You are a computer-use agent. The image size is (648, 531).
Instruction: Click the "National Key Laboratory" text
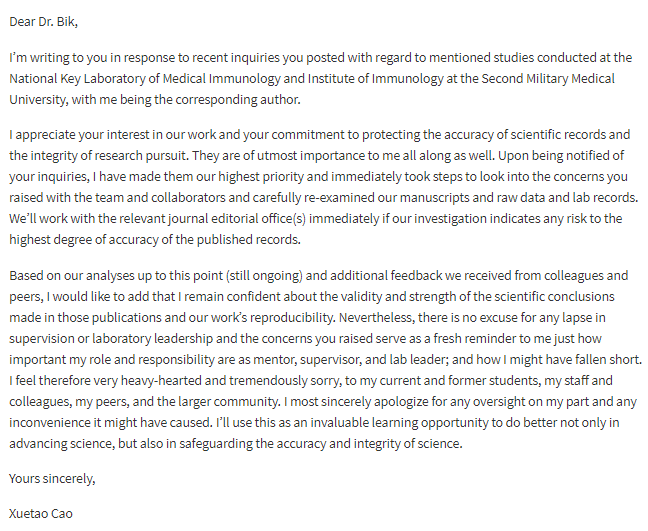click(80, 78)
